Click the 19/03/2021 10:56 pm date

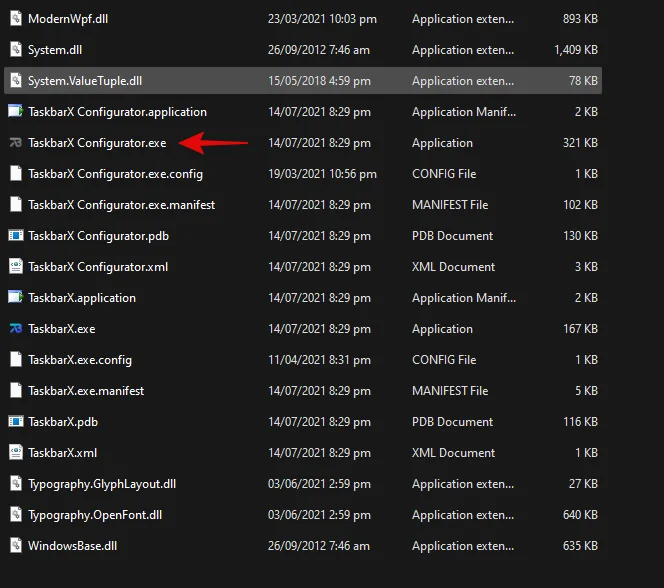point(322,174)
